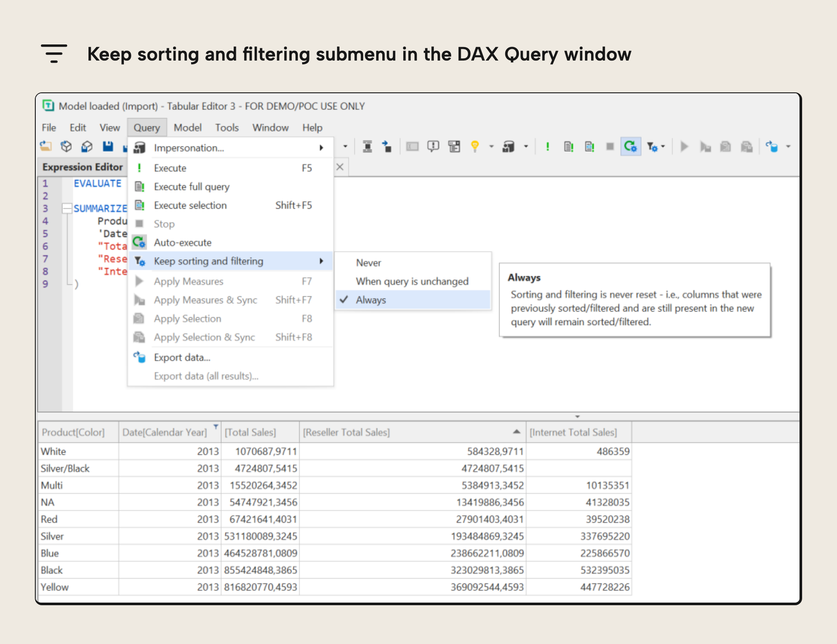Select the White row color cell
Viewport: 837px width, 644px height.
click(78, 451)
